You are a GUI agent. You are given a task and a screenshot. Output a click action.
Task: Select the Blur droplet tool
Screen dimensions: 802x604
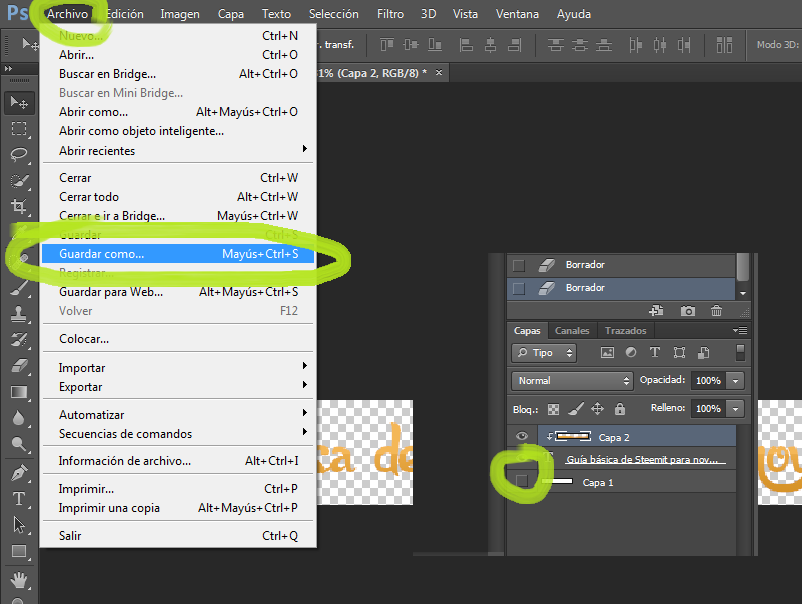19,418
